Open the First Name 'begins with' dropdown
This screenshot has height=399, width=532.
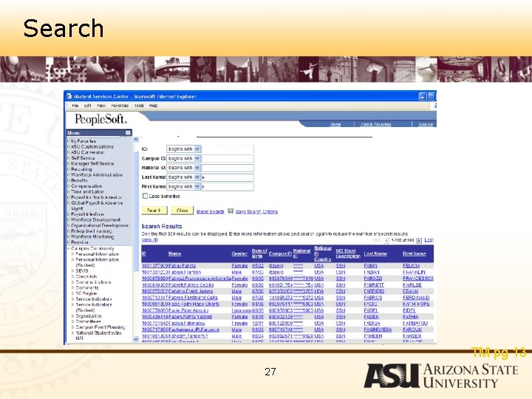click(x=197, y=187)
